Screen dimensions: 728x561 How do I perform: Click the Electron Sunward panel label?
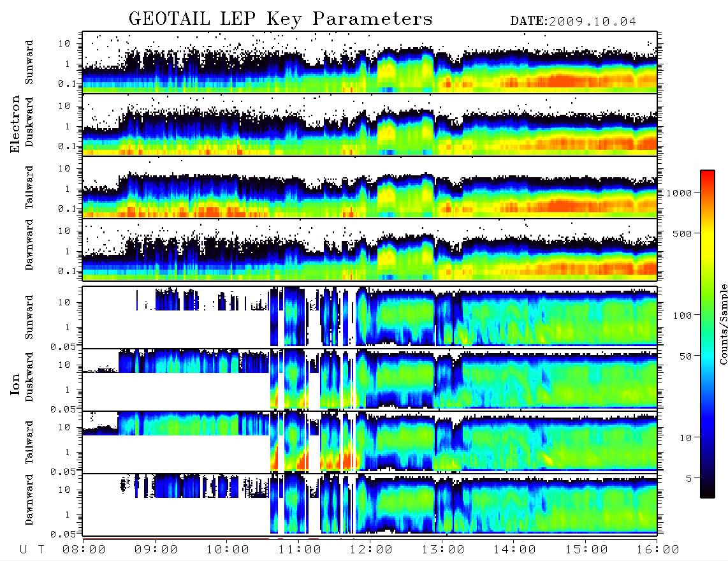[x=29, y=62]
